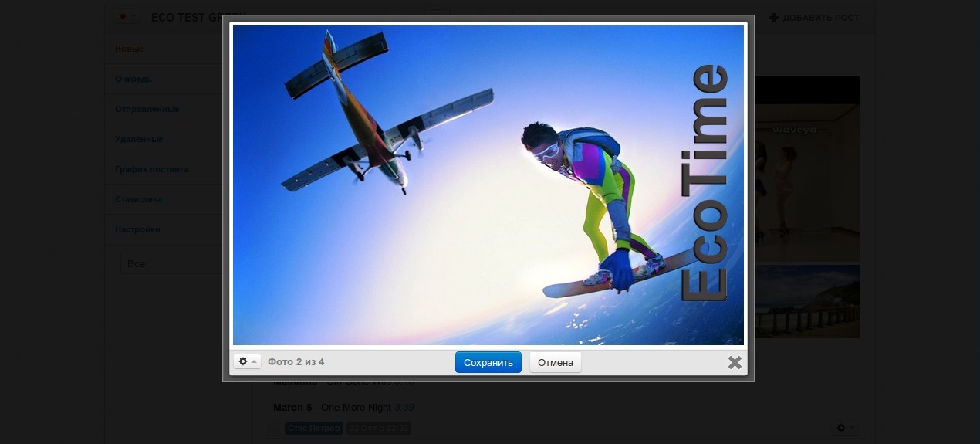
Task: Toggle the checkbox beside Стас Петров
Action: point(274,428)
